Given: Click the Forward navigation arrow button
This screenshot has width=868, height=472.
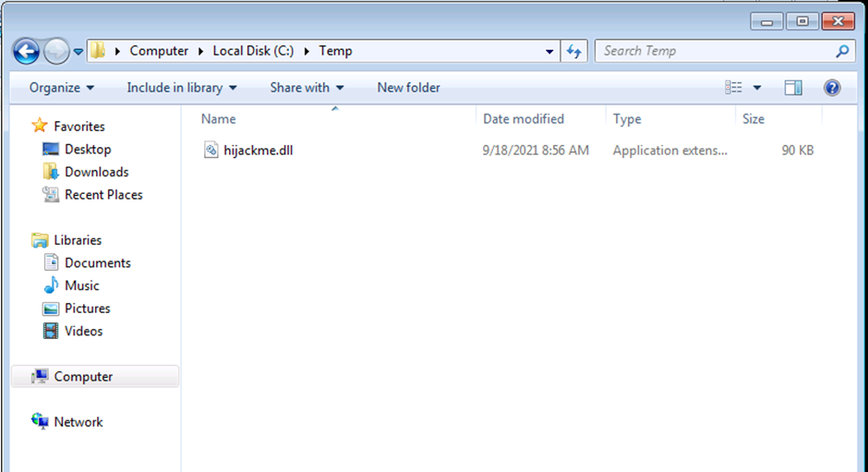Looking at the screenshot, I should [56, 51].
